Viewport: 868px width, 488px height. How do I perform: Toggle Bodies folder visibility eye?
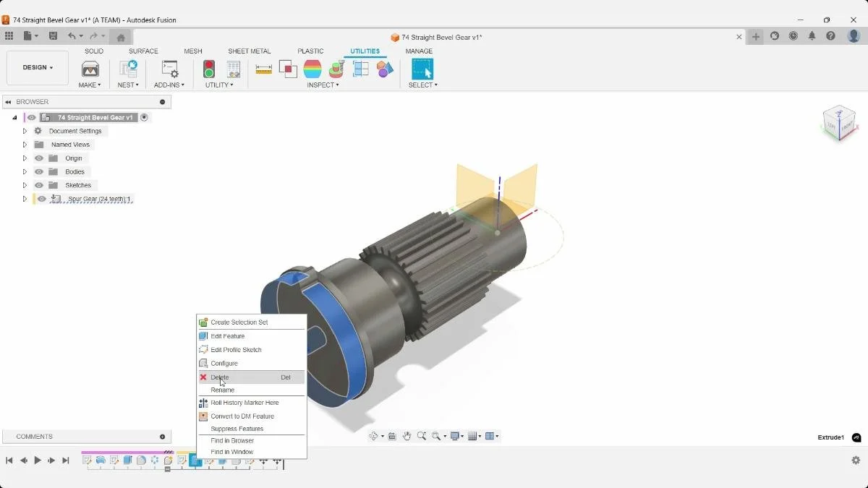point(39,172)
